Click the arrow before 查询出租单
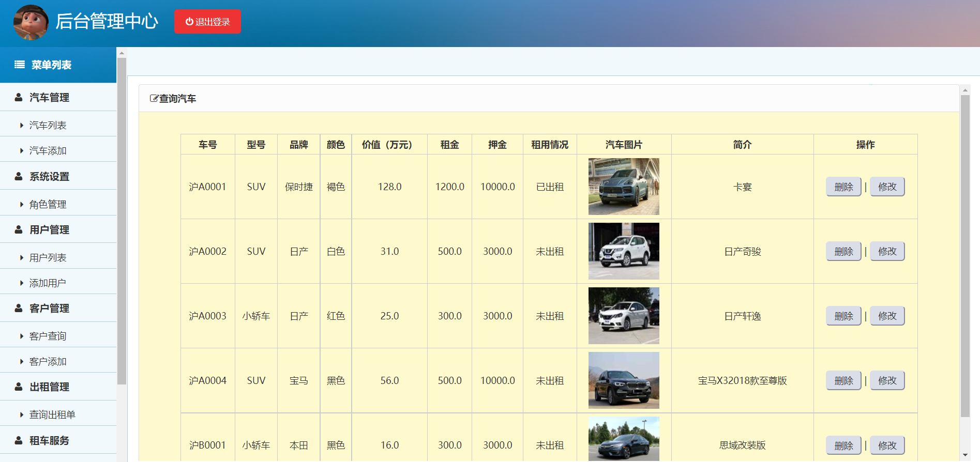 (21, 414)
